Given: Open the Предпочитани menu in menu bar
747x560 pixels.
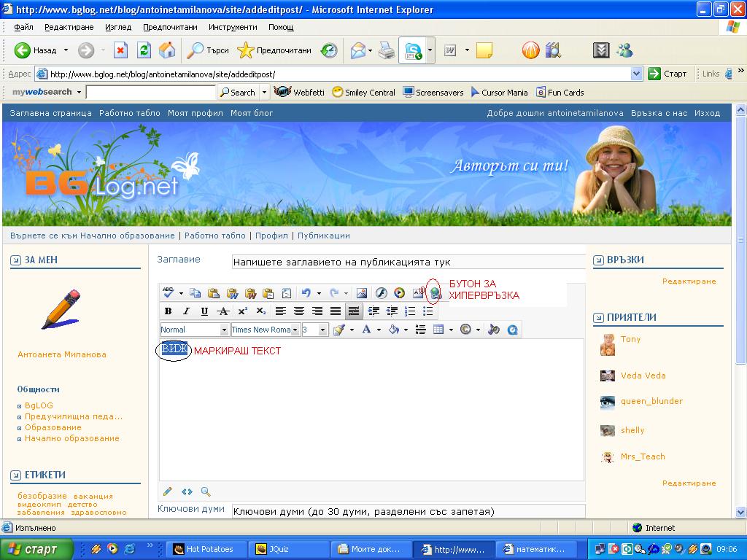Looking at the screenshot, I should tap(170, 27).
